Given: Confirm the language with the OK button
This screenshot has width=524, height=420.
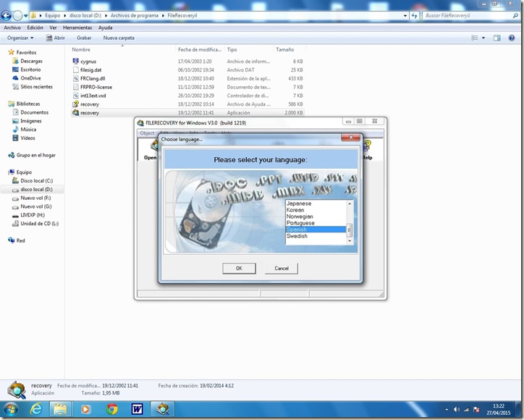Looking at the screenshot, I should click(x=239, y=268).
